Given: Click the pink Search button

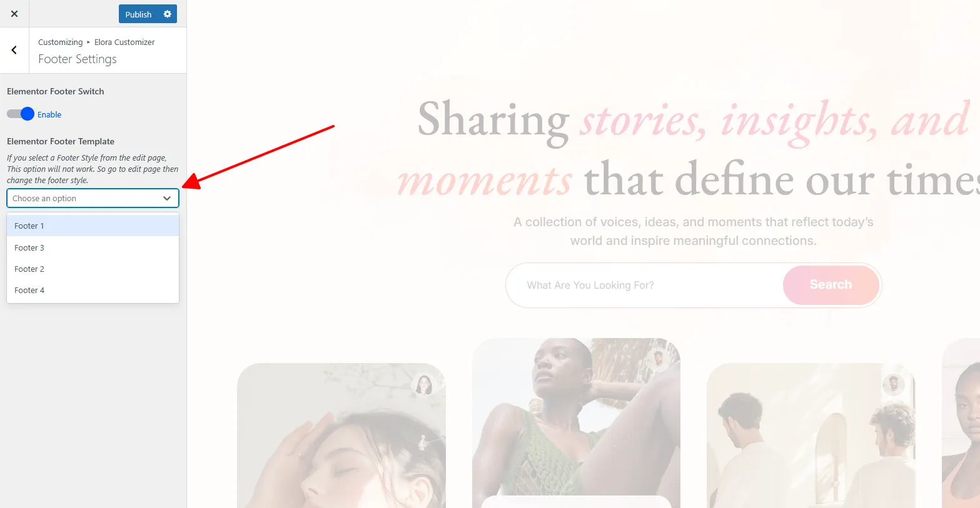Looking at the screenshot, I should tap(831, 285).
